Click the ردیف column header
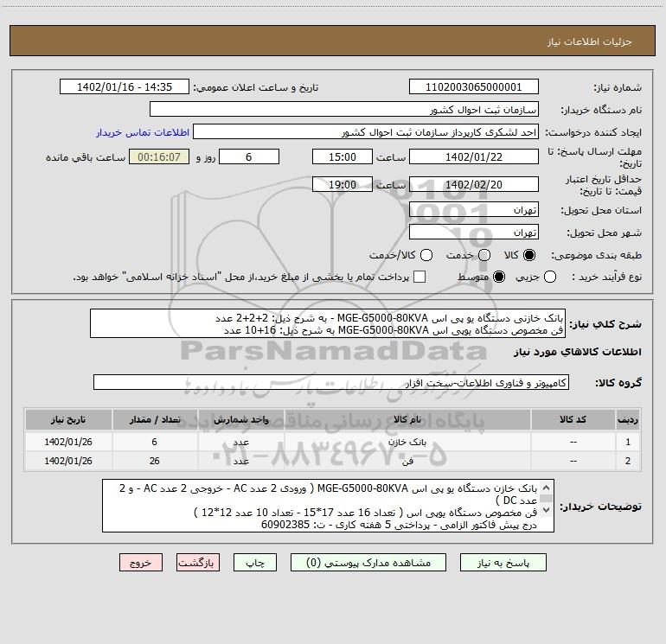Screen dimensions: 666x644 (628, 420)
